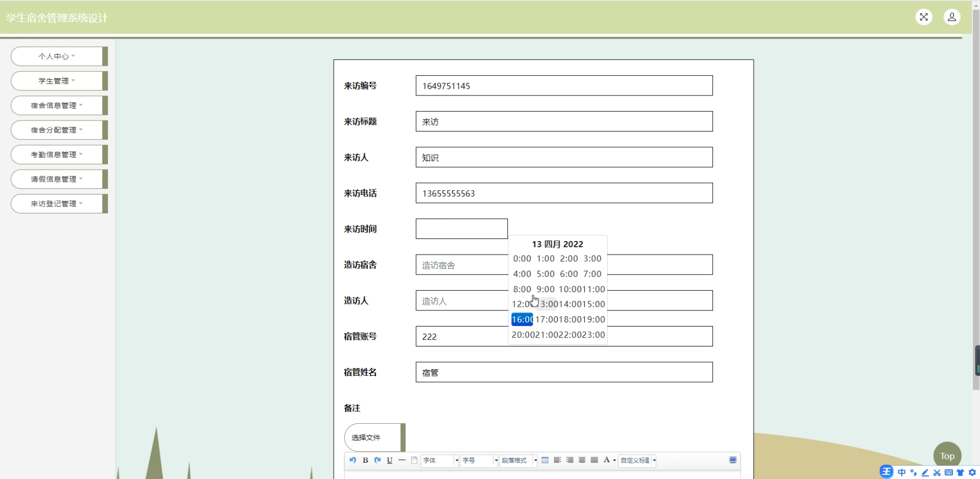The height and width of the screenshot is (479, 980).
Task: Pick the 7:00 time slot
Action: [592, 274]
